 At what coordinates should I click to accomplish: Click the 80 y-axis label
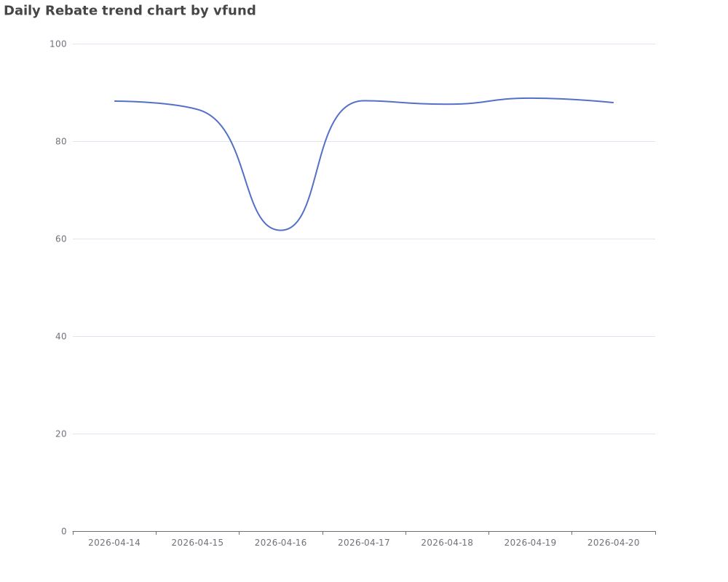pos(61,142)
